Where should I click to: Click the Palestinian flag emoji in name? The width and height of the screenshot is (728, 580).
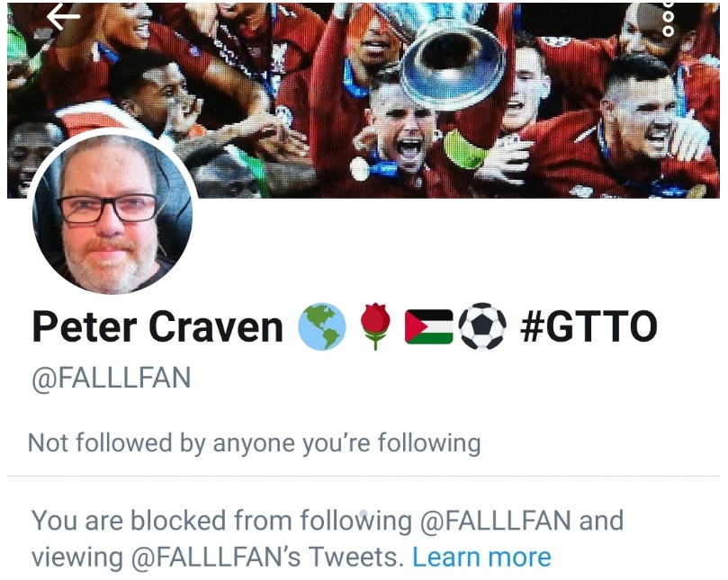(429, 327)
